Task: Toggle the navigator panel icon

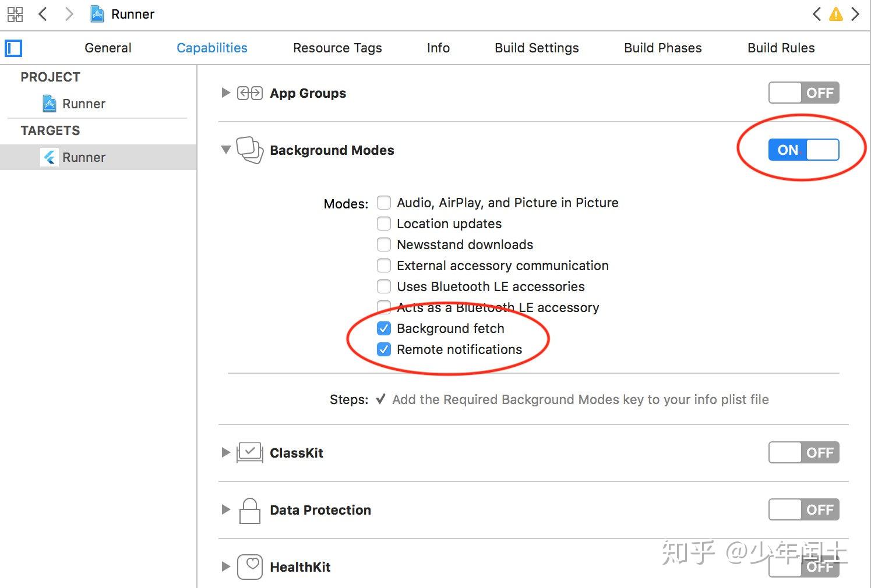Action: pyautogui.click(x=13, y=48)
